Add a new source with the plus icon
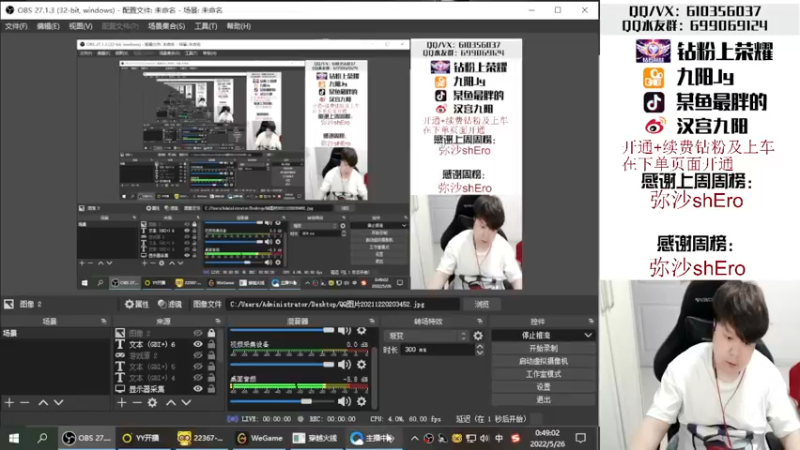Screen dimensions: 800x450 tap(121, 403)
